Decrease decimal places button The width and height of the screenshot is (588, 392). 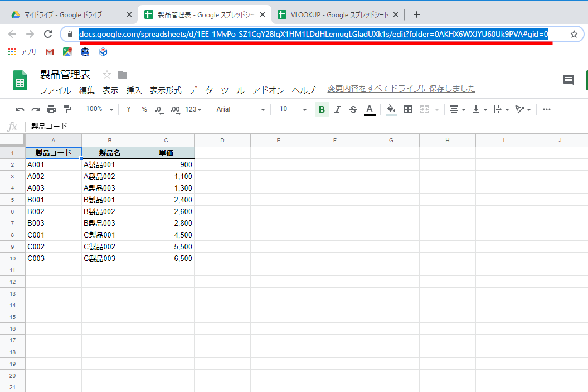(x=159, y=109)
